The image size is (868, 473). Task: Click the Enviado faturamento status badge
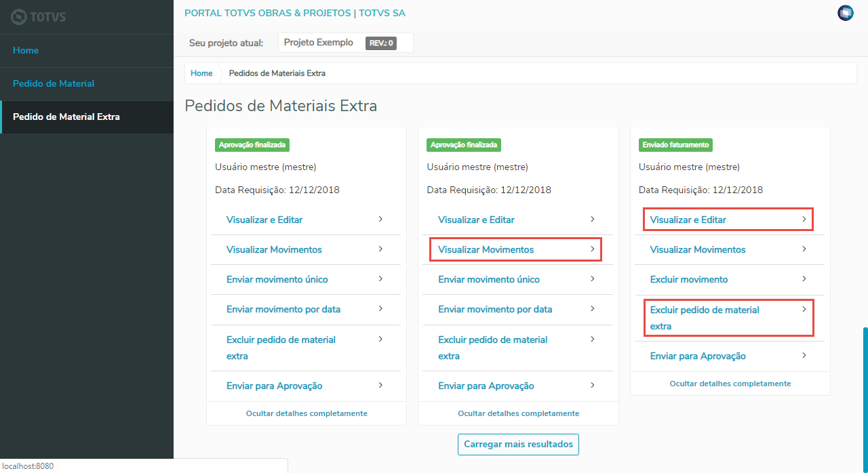675,145
